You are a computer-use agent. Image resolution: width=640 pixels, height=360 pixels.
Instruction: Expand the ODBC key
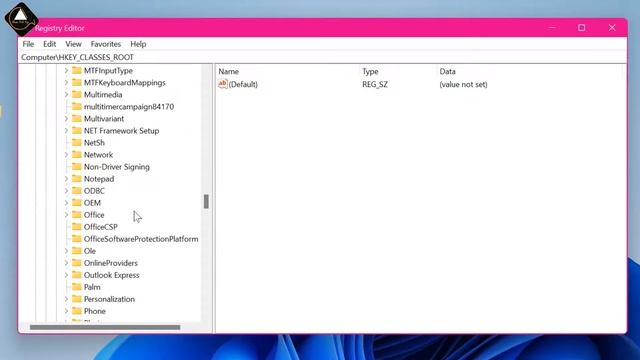(x=66, y=191)
